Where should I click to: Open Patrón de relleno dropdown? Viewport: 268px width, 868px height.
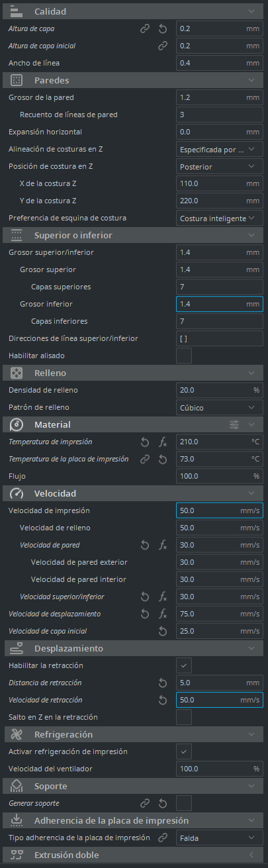click(220, 407)
